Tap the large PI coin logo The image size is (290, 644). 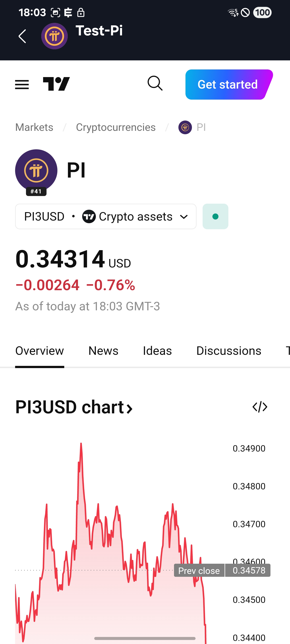coord(36,170)
